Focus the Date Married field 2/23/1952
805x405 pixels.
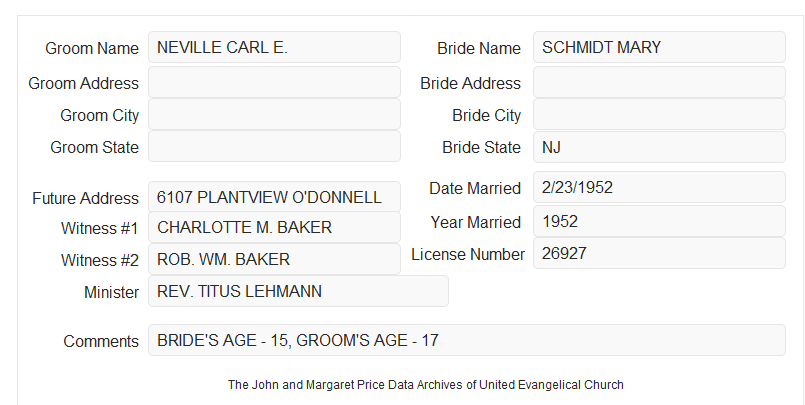659,187
